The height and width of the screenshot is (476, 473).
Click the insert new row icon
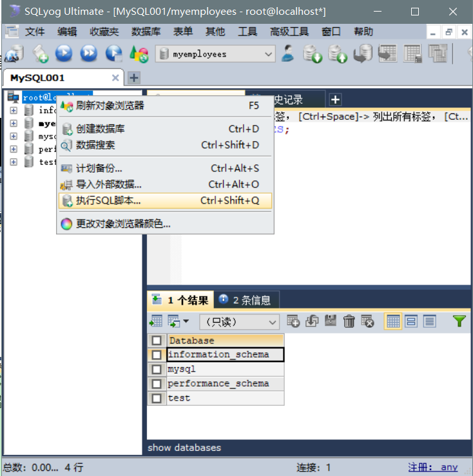tap(293, 321)
